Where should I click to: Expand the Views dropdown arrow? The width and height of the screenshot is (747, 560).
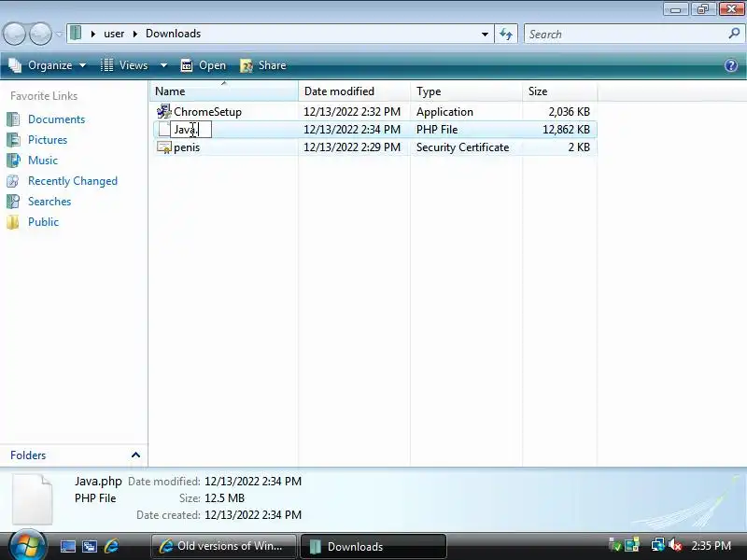pos(163,65)
